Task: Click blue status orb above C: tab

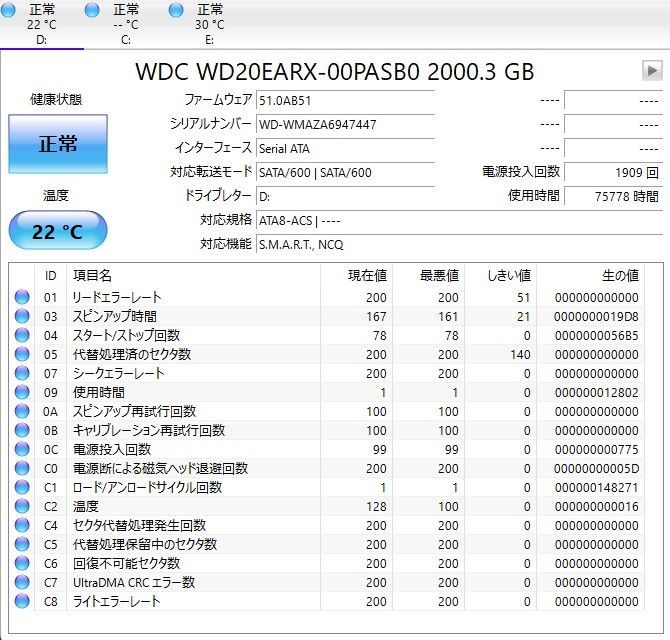Action: [92, 10]
